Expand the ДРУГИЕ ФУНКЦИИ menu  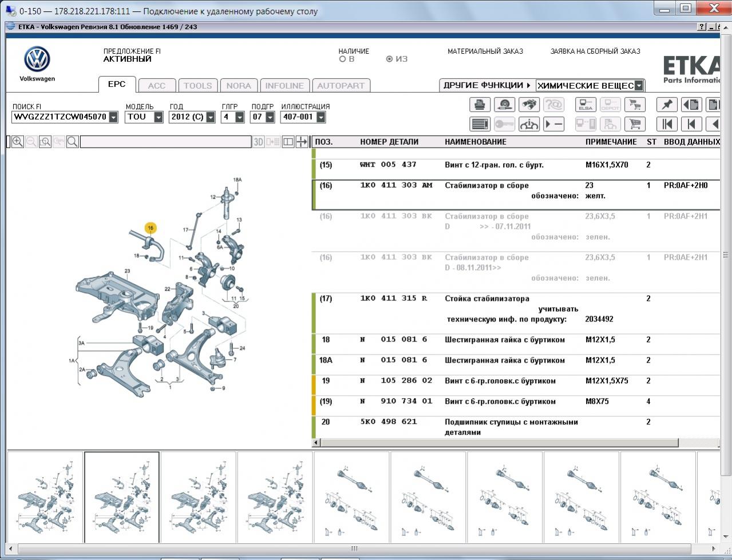tap(486, 85)
